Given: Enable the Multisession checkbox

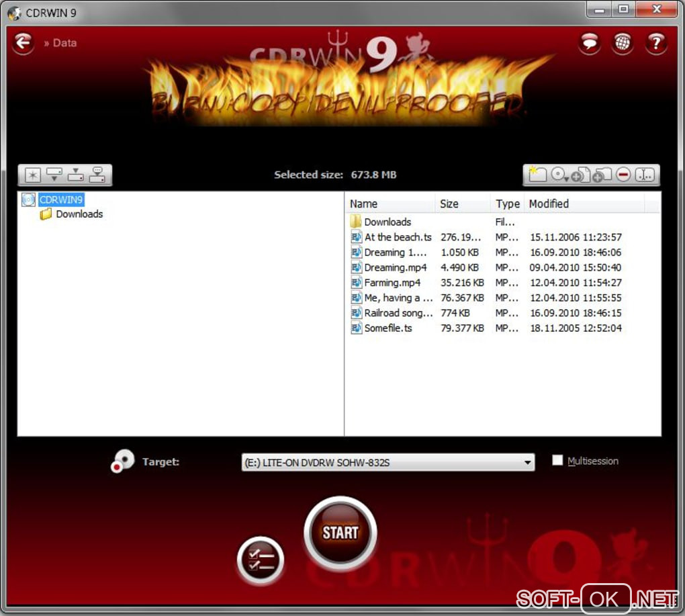Looking at the screenshot, I should point(557,460).
